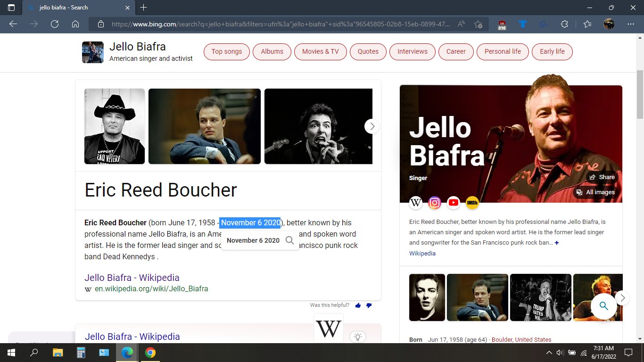Open Jello Biafra's Wikipedia icon in side panel
Viewport: 644px width, 362px height.
tap(416, 203)
